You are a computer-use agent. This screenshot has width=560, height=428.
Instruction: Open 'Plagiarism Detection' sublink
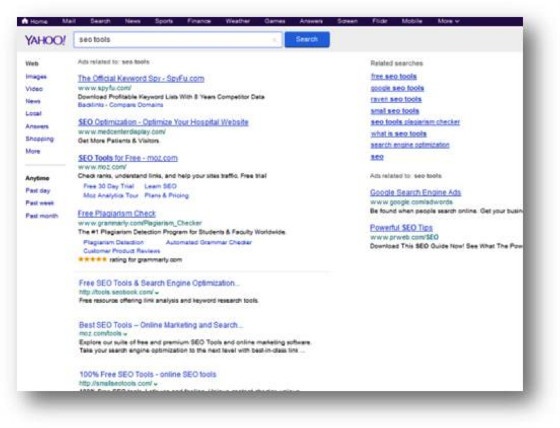pos(113,242)
